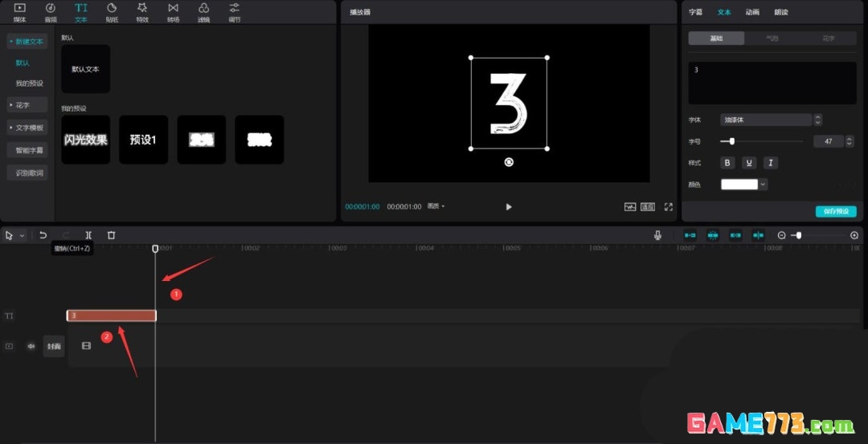Image resolution: width=868 pixels, height=444 pixels.
Task: Switch to the 动画 tab
Action: coord(752,12)
